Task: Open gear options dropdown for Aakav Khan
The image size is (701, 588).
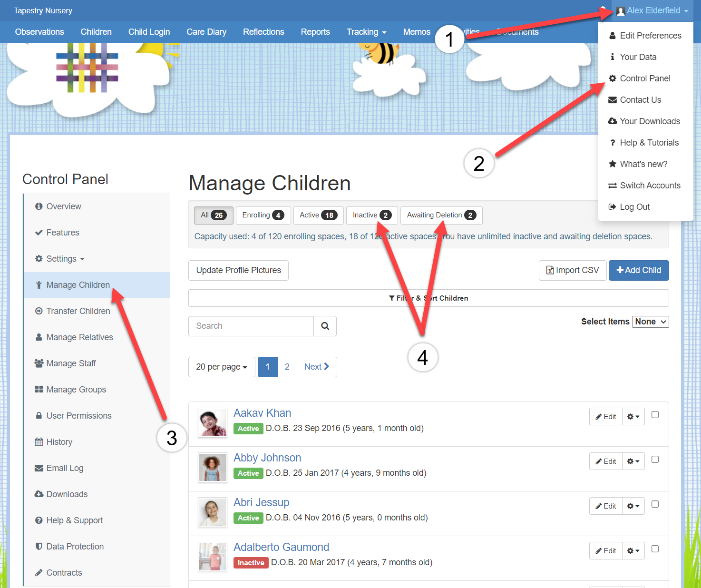Action: point(633,417)
